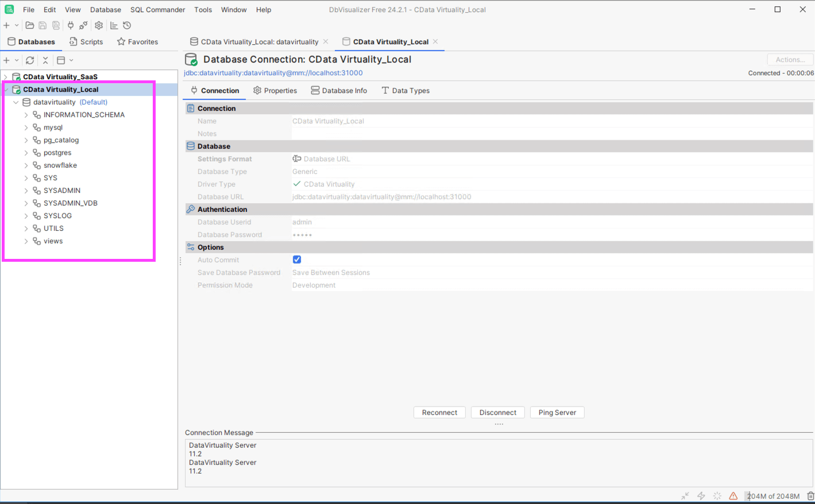Click the disconnect plug icon in toolbar
The height and width of the screenshot is (504, 815).
click(x=84, y=25)
